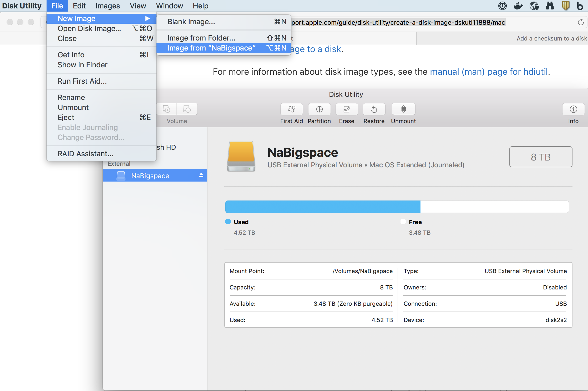The height and width of the screenshot is (391, 588).
Task: Open the Edit menu
Action: (79, 6)
